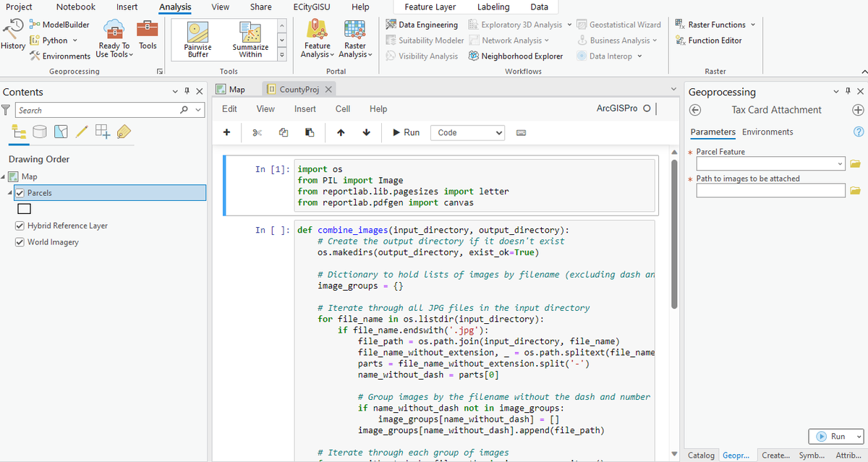Switch to Environments tab in Geoprocessing

coord(767,132)
